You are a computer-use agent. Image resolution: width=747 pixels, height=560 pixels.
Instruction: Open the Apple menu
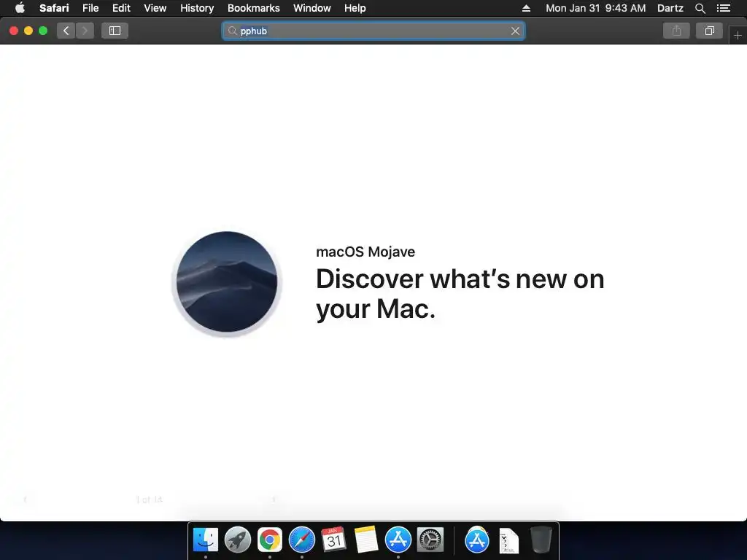(x=20, y=8)
